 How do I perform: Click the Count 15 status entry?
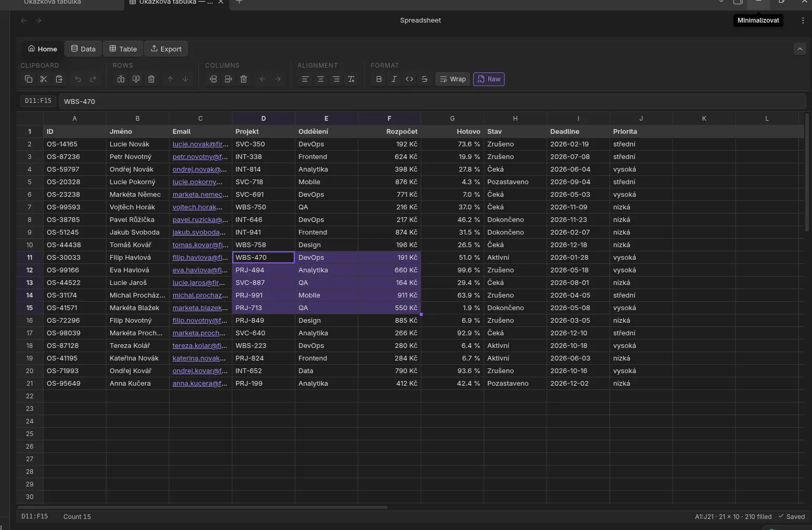pos(77,517)
